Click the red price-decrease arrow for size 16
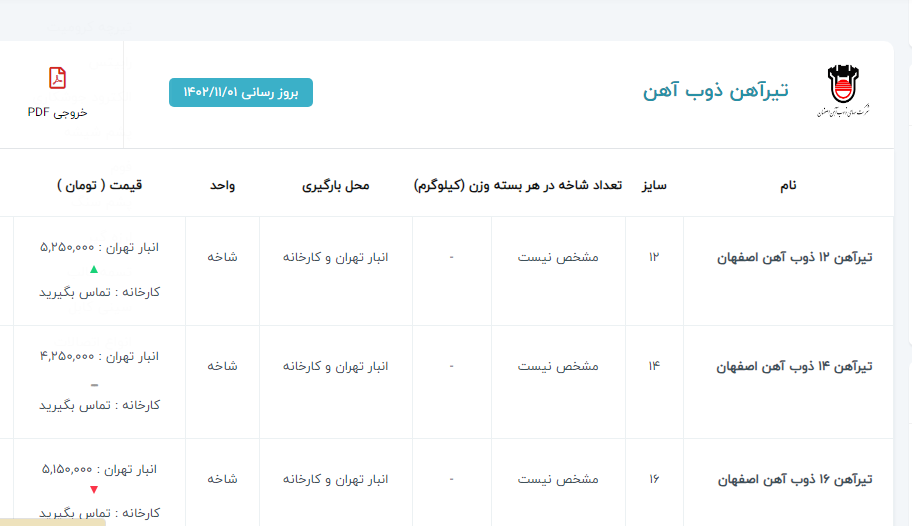Screen dimensions: 912x526 (x=94, y=490)
